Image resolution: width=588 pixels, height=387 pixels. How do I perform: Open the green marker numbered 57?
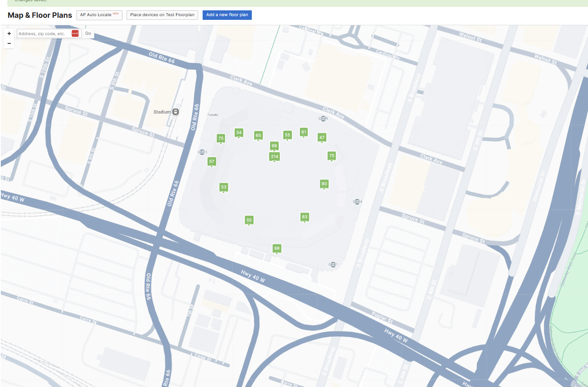point(212,161)
